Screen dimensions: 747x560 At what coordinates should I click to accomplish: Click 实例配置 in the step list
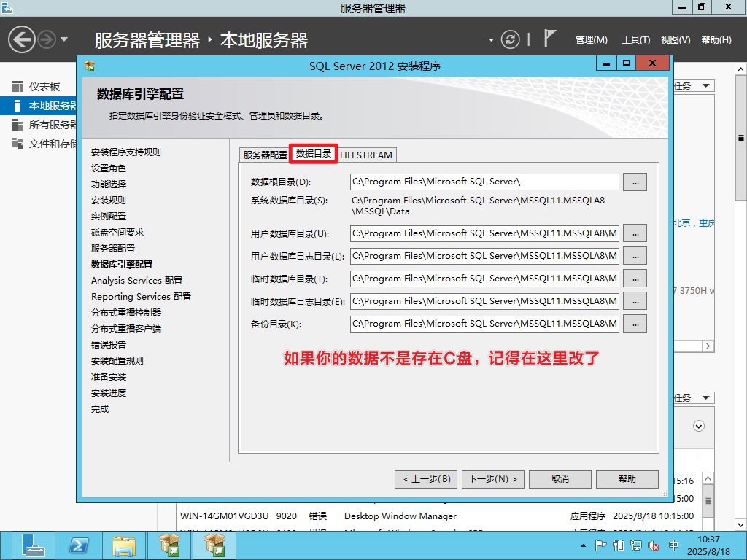pyautogui.click(x=109, y=216)
